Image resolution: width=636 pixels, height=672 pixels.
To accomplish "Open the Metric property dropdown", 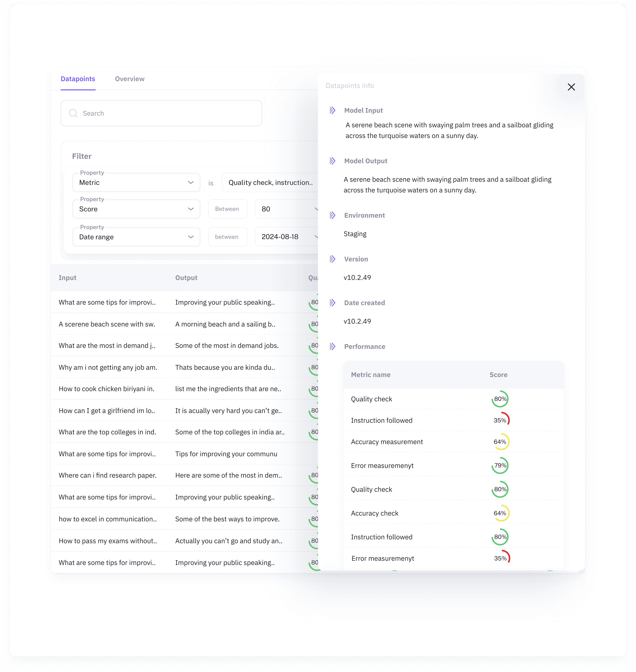I will pyautogui.click(x=136, y=182).
